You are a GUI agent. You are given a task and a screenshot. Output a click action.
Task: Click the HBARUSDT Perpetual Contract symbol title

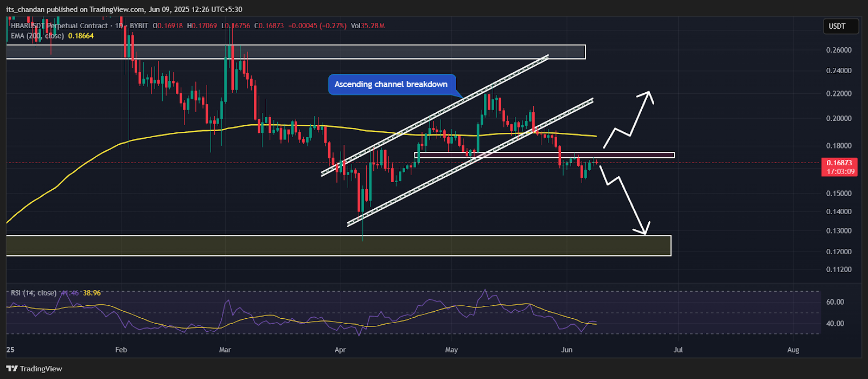click(x=59, y=25)
